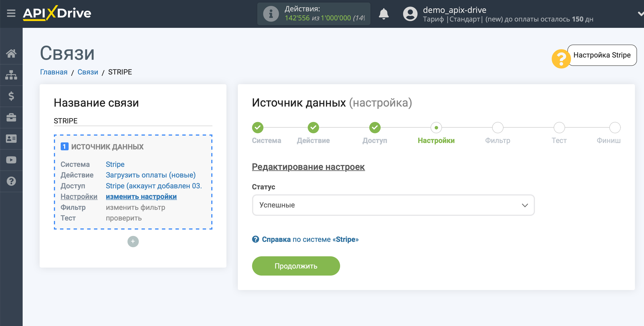Click the user avatar icon
The image size is (644, 326).
coord(410,14)
